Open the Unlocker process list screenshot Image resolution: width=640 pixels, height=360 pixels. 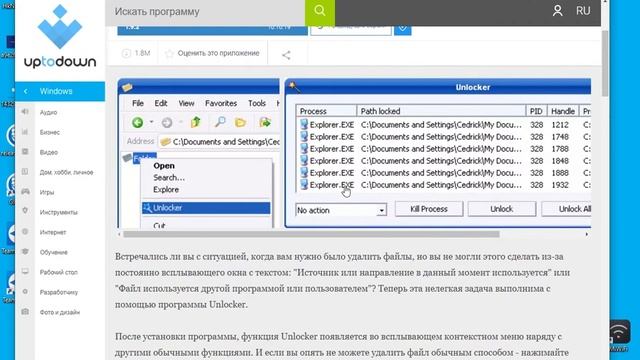(x=438, y=153)
